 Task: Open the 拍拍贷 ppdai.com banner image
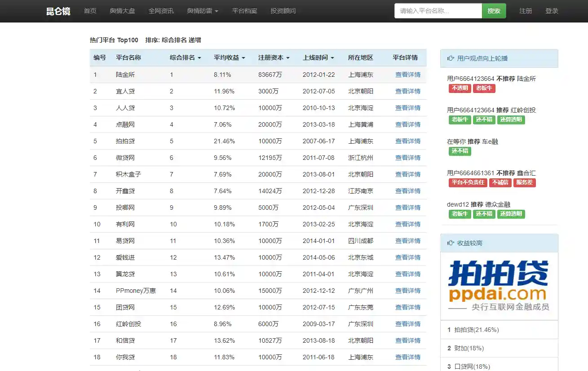pyautogui.click(x=499, y=286)
